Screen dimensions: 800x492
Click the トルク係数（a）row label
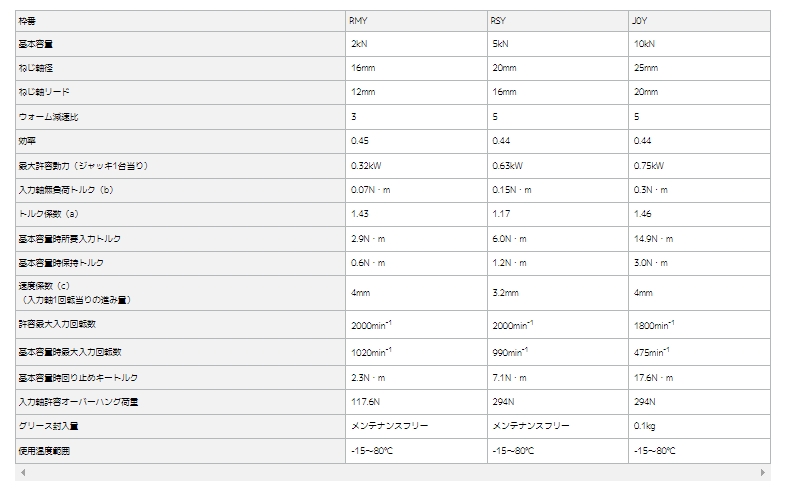(49, 213)
